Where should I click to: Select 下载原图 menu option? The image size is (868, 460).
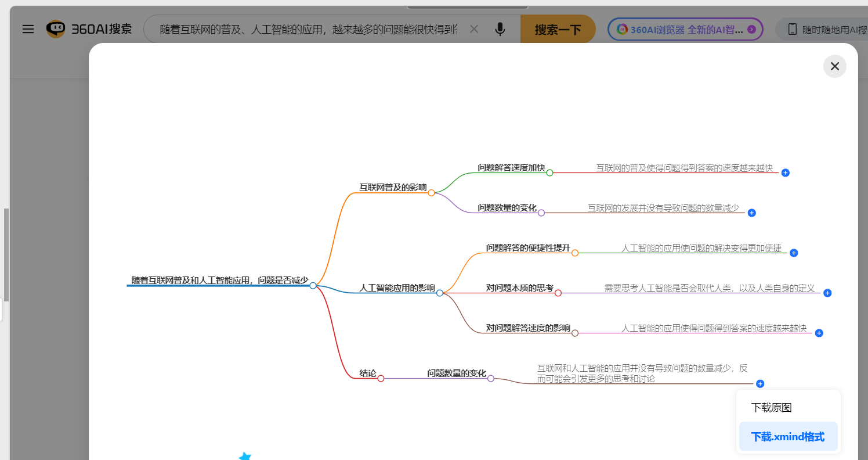[x=771, y=407]
